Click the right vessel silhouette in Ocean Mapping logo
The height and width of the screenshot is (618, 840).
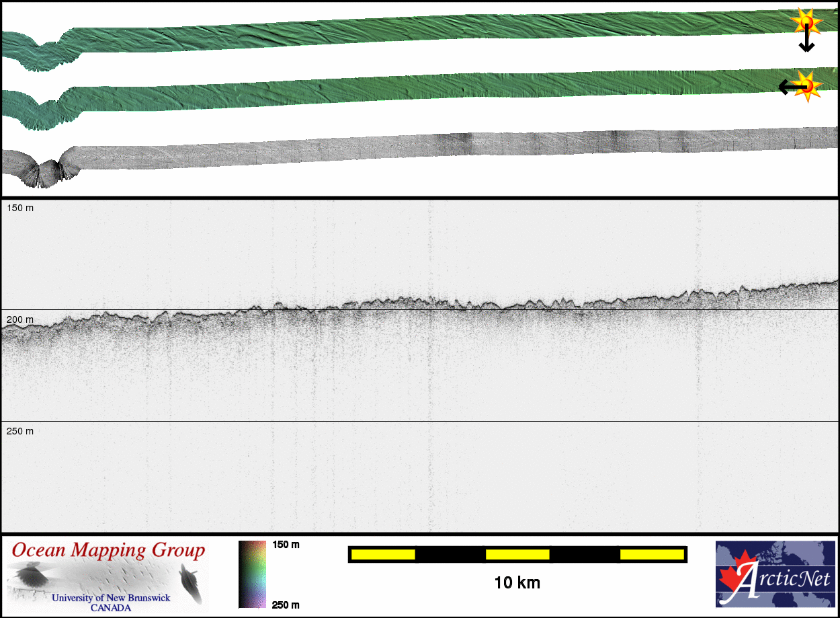(189, 581)
